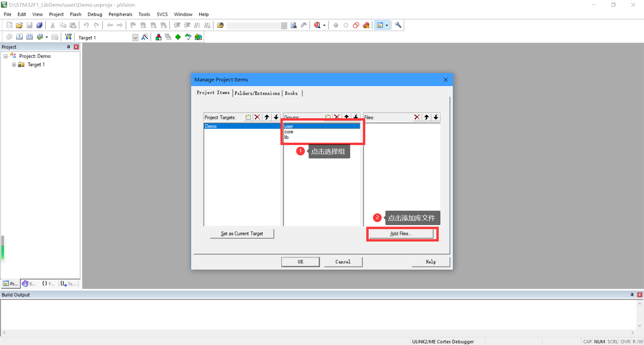Click Options for Target magic wand icon
Viewport: 644px width, 345px height.
click(145, 37)
